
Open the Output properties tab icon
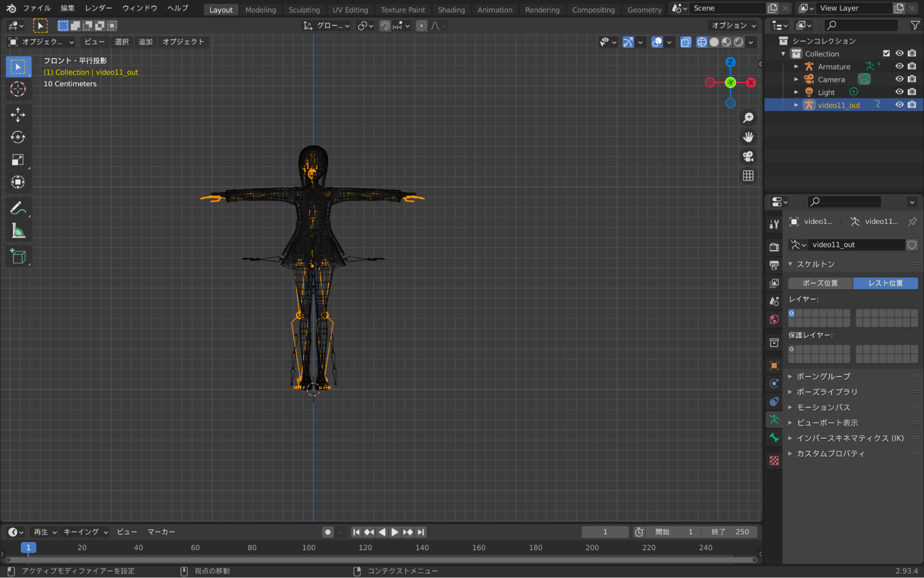774,265
